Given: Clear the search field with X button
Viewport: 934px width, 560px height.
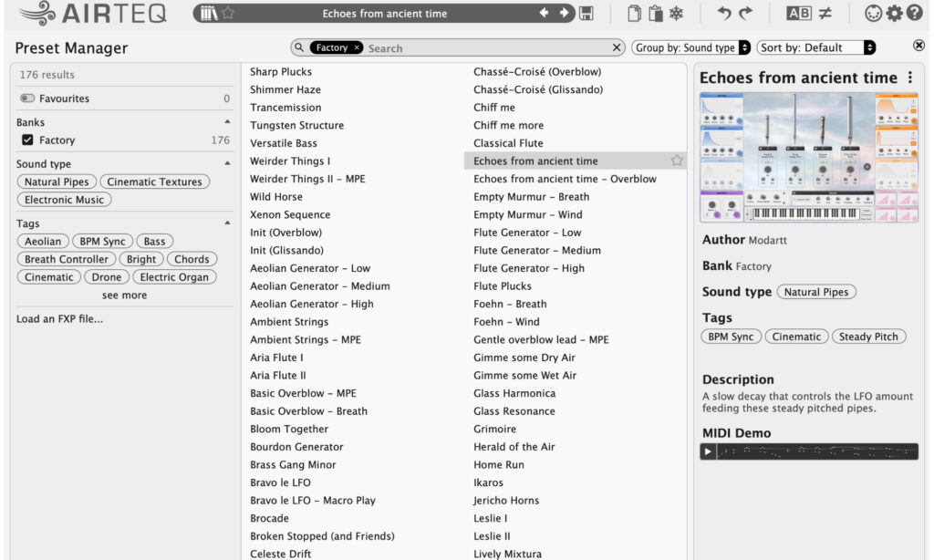Looking at the screenshot, I should point(617,47).
